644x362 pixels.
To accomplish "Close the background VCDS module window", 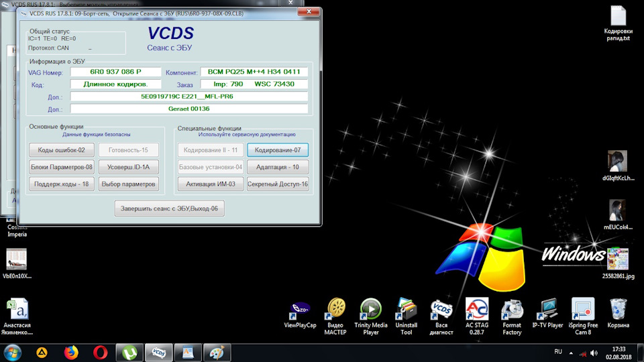I will tap(290, 3).
